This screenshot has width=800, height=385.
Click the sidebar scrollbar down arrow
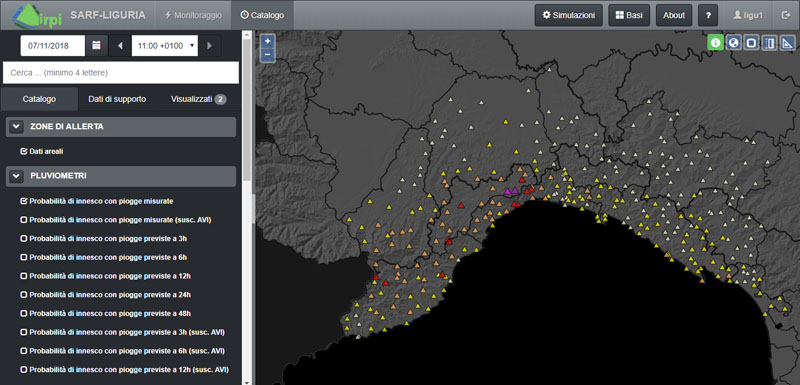point(247,381)
